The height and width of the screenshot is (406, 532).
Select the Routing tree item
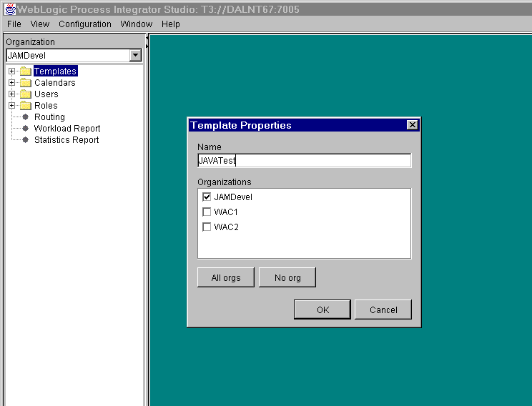49,117
